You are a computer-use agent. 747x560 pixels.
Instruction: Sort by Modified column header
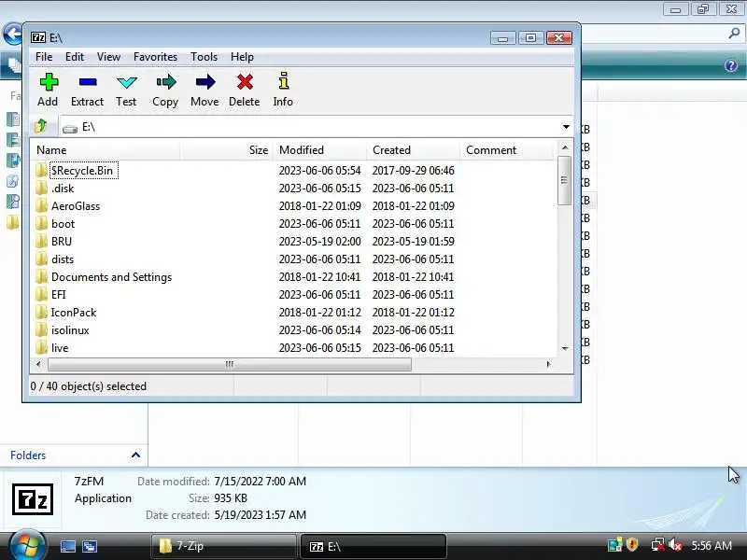tap(319, 150)
